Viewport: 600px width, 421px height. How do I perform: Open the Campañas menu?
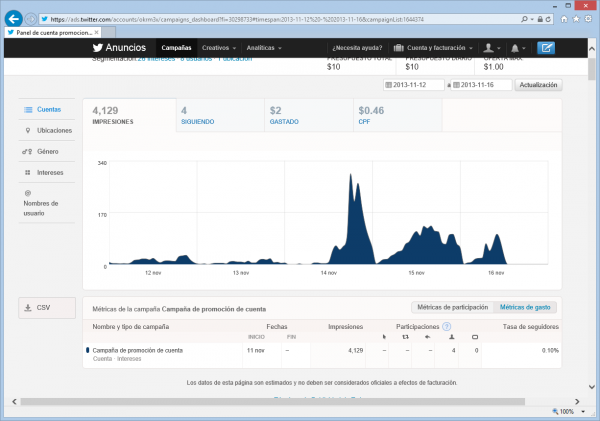click(176, 48)
